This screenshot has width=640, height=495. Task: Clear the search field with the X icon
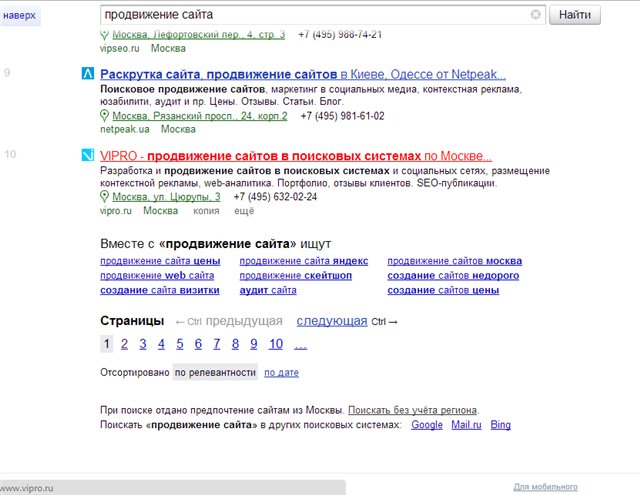[x=536, y=15]
